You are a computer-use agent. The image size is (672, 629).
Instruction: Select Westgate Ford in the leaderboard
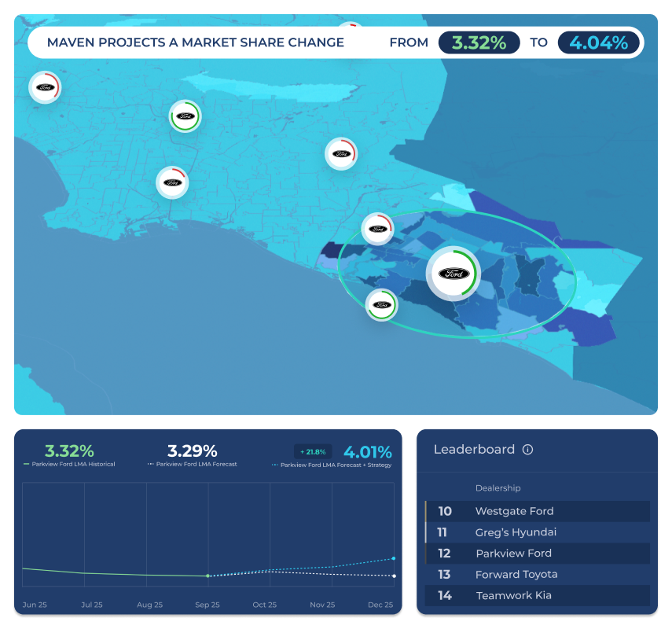click(514, 511)
